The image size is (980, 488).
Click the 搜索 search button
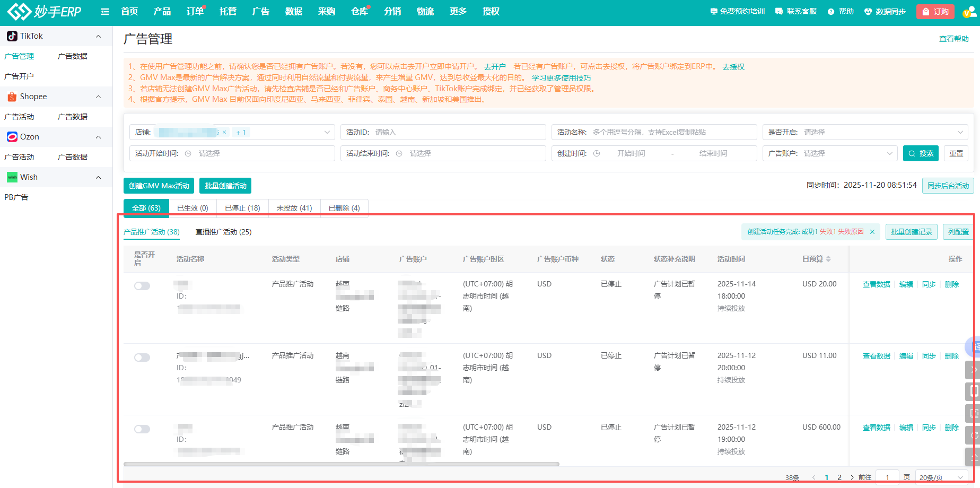coord(921,153)
